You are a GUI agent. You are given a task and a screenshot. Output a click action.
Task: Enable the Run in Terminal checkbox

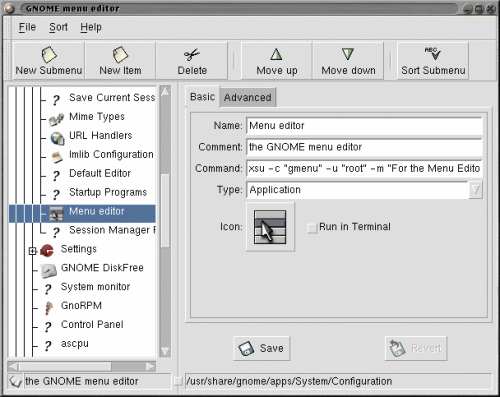coord(312,228)
